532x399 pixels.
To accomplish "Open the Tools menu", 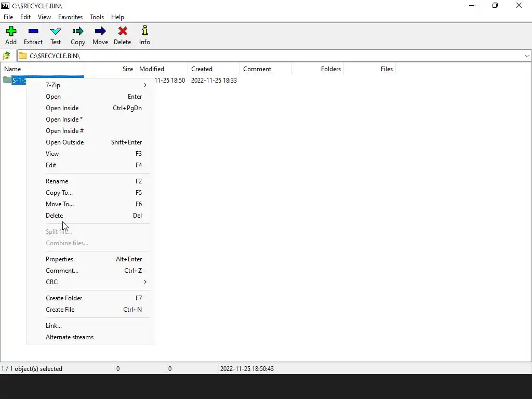I will [97, 17].
